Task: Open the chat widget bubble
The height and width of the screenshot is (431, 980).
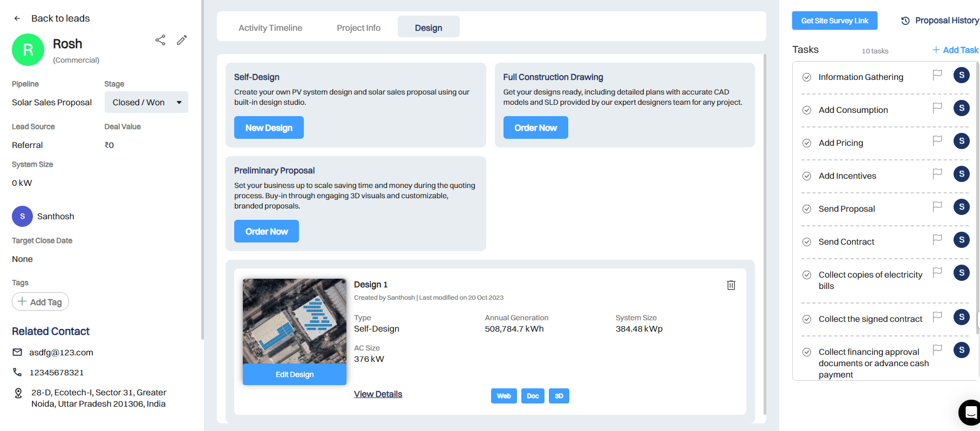Action: tap(970, 413)
